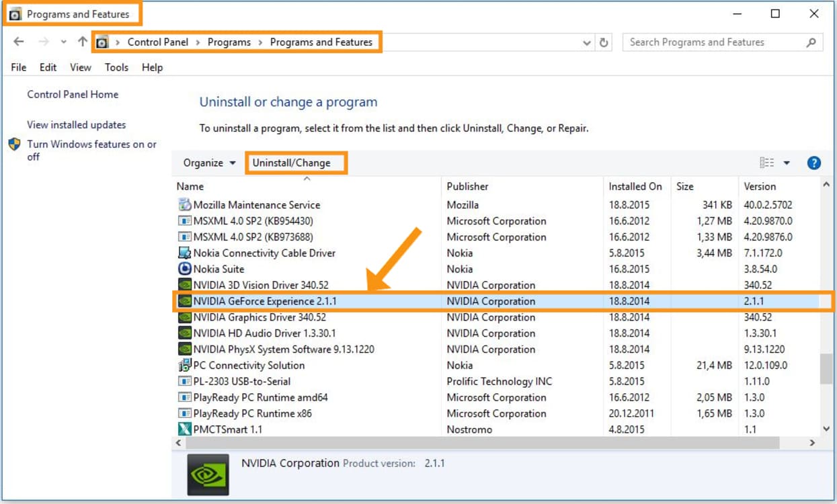The height and width of the screenshot is (504, 837).
Task: Open the View menu
Action: (x=81, y=67)
